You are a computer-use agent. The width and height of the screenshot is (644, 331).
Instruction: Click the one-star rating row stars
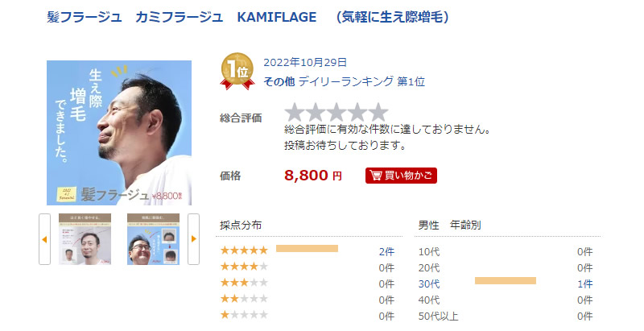click(x=244, y=315)
